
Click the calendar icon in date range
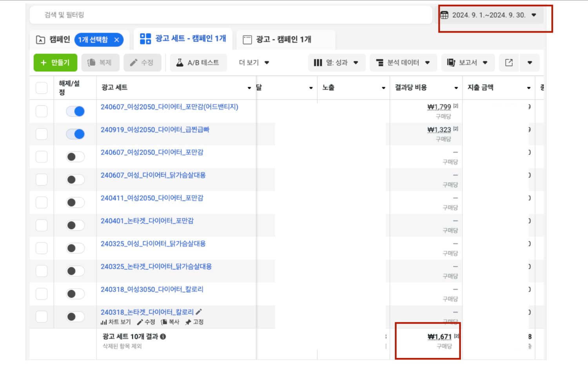click(444, 15)
